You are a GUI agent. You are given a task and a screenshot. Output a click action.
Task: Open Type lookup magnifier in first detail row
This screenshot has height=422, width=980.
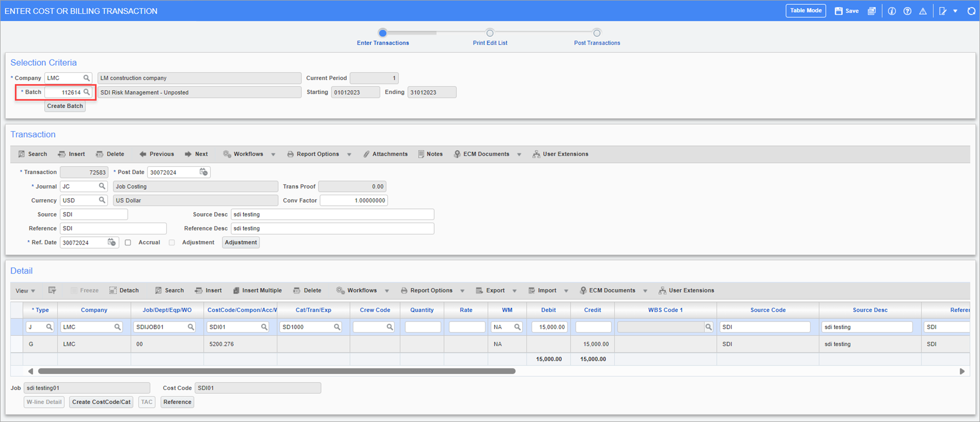tap(49, 327)
